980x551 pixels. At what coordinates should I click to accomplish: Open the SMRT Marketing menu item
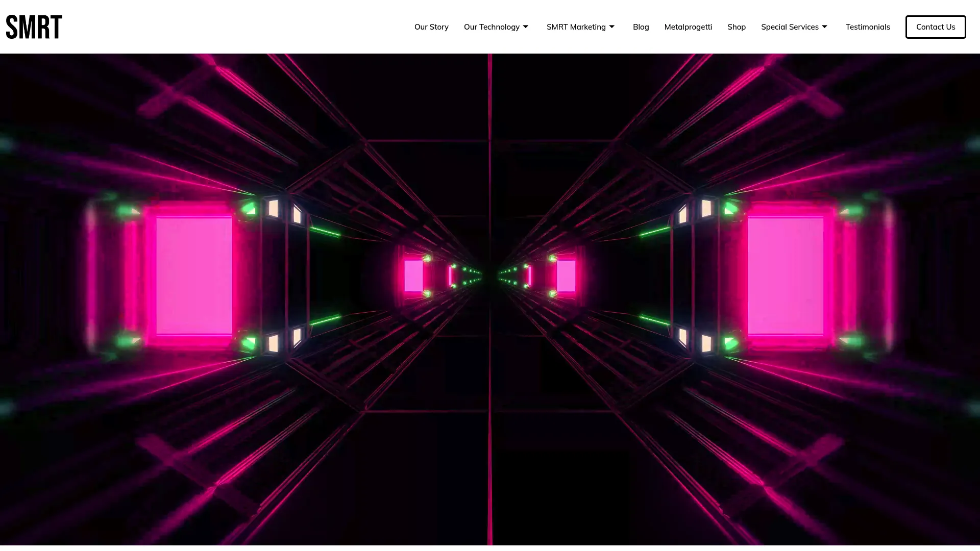[576, 27]
